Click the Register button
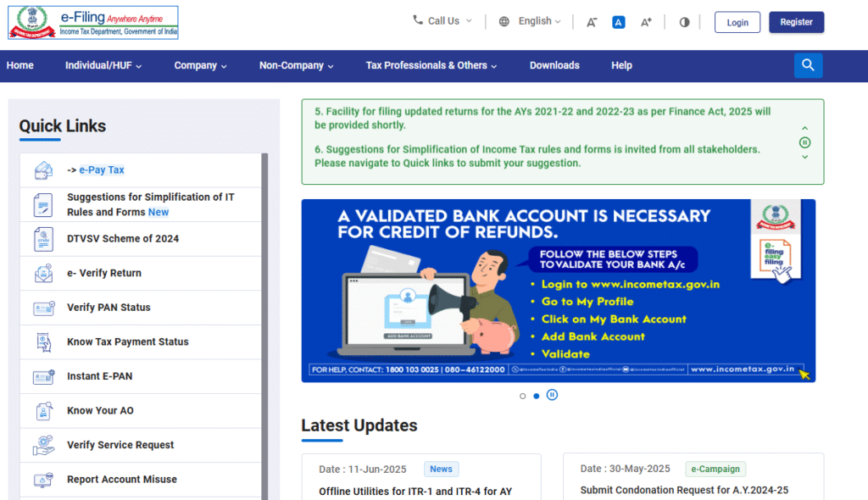 pos(796,22)
